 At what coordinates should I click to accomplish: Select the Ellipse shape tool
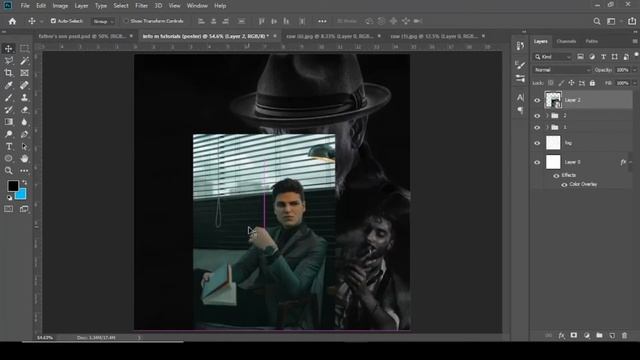tap(9, 158)
